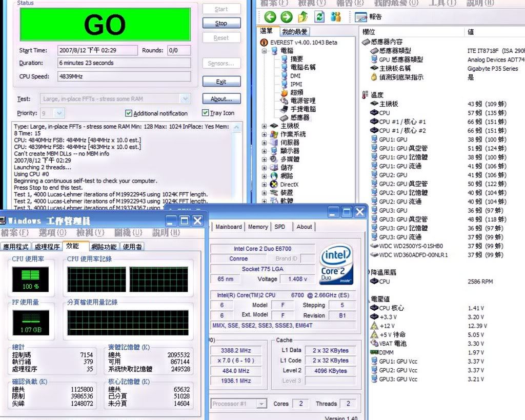Select DMI in the EVEREST tree
525x420 pixels.
(295, 76)
